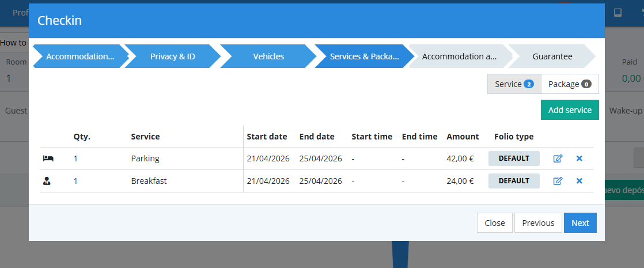Click the person icon beside Breakfast
This screenshot has width=644, height=268.
[47, 181]
